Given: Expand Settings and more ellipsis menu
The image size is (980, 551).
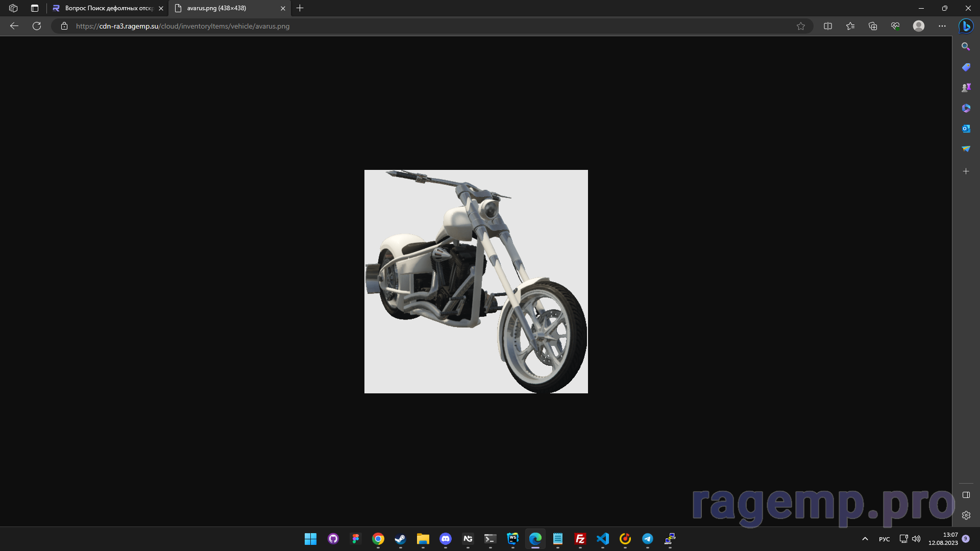Looking at the screenshot, I should click(x=942, y=26).
